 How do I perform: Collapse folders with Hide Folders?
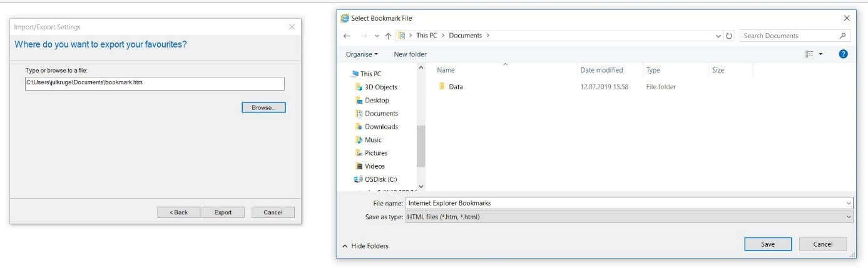click(365, 246)
